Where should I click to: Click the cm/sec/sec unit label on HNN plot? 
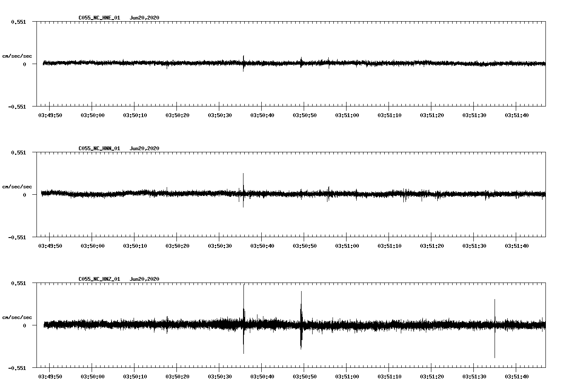tap(17, 187)
